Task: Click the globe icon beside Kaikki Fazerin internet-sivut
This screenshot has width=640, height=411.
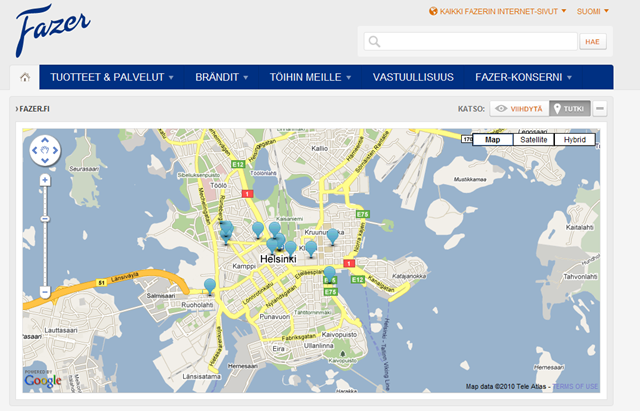Action: pos(433,11)
